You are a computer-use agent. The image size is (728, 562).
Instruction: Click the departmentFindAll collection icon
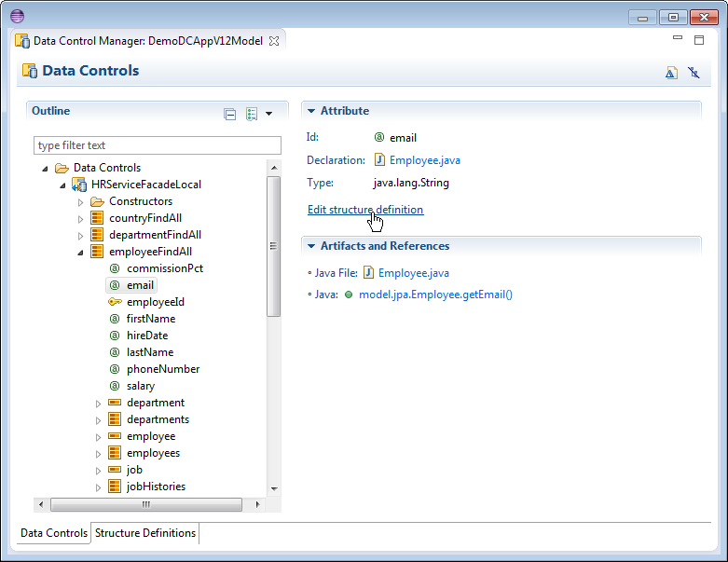pyautogui.click(x=97, y=235)
